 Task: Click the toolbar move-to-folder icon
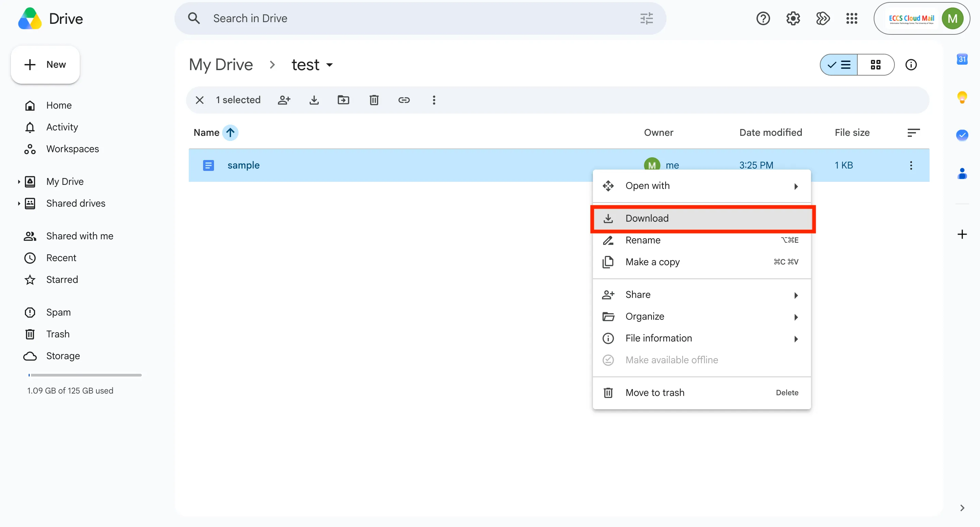(343, 100)
